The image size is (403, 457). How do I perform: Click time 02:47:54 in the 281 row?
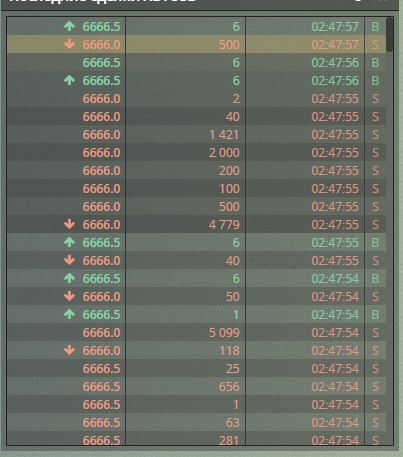[335, 441]
